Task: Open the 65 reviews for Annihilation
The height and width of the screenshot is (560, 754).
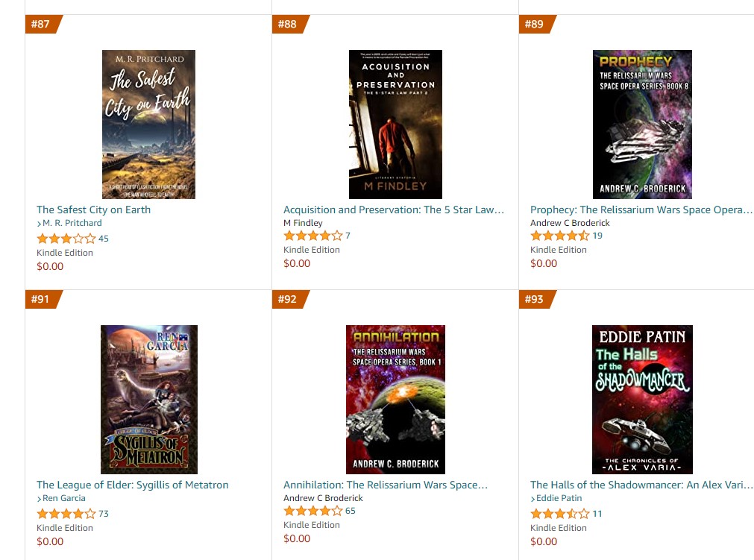Action: (x=351, y=511)
